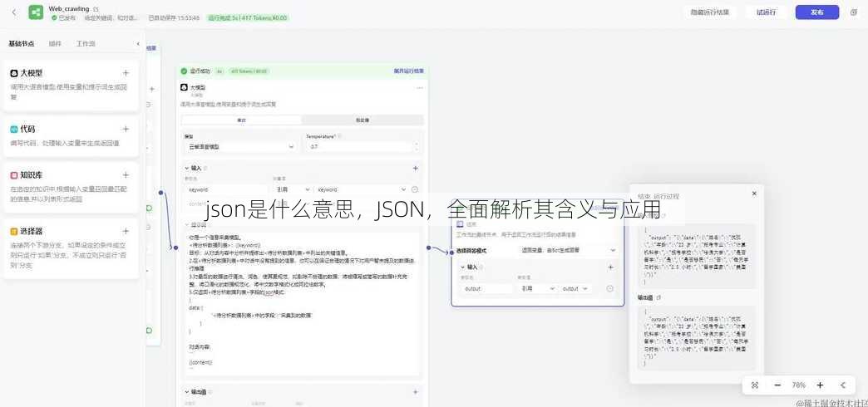
Task: Add a 知识库 node with the plus
Action: coord(126,175)
